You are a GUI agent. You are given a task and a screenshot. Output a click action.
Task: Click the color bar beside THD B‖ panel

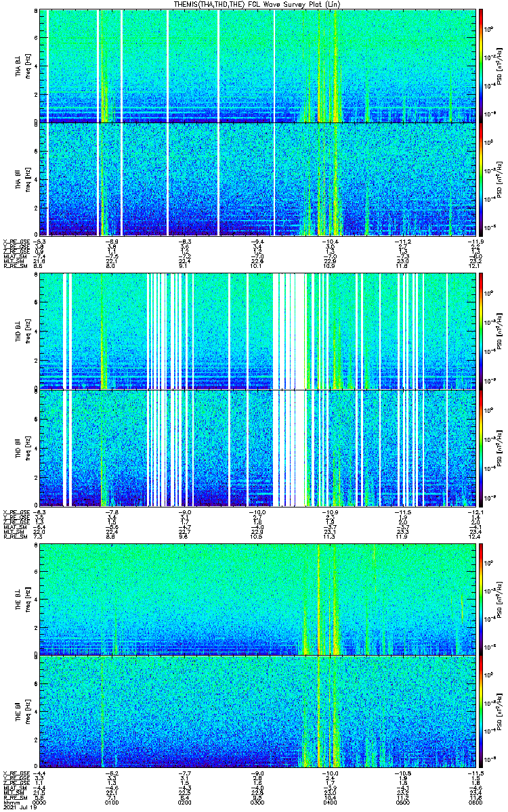pos(482,449)
